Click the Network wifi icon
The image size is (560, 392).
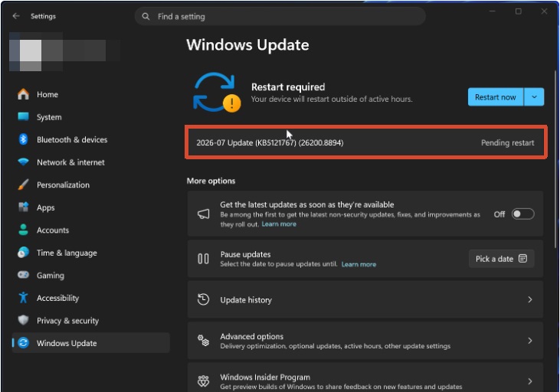(x=23, y=162)
